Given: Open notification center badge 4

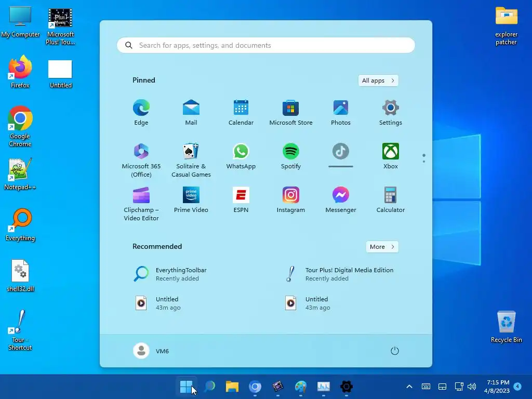Looking at the screenshot, I should pyautogui.click(x=517, y=386).
